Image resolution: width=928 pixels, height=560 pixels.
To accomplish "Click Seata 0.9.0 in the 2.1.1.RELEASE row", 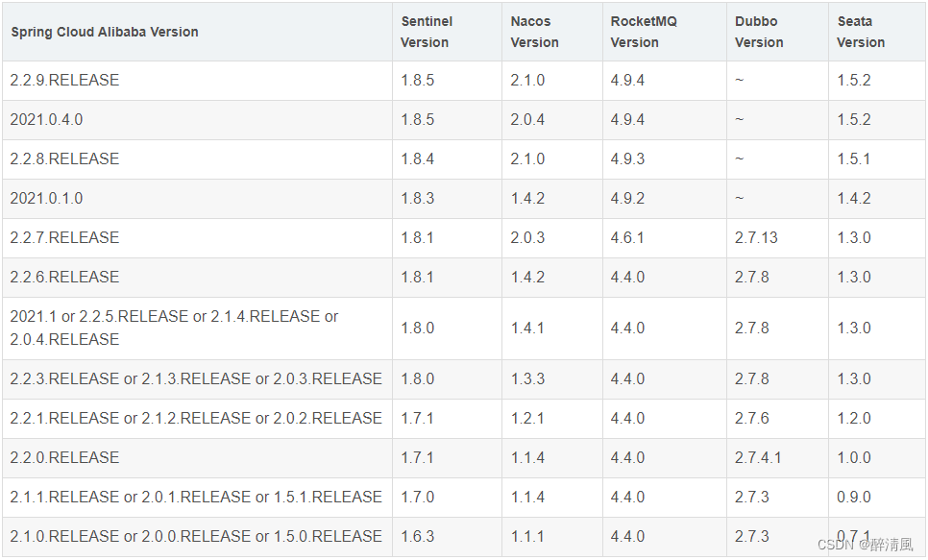I will [x=854, y=497].
